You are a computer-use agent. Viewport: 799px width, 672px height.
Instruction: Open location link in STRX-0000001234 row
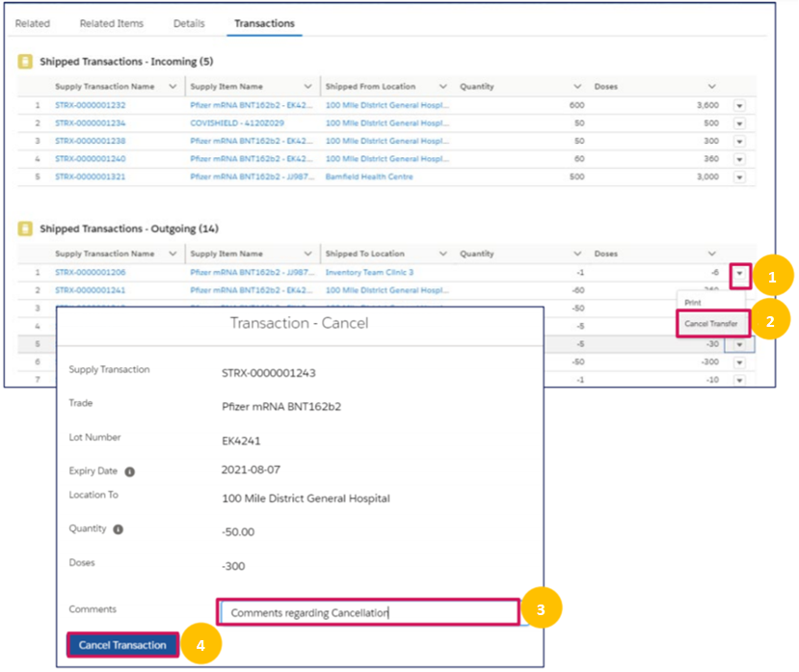coord(387,122)
